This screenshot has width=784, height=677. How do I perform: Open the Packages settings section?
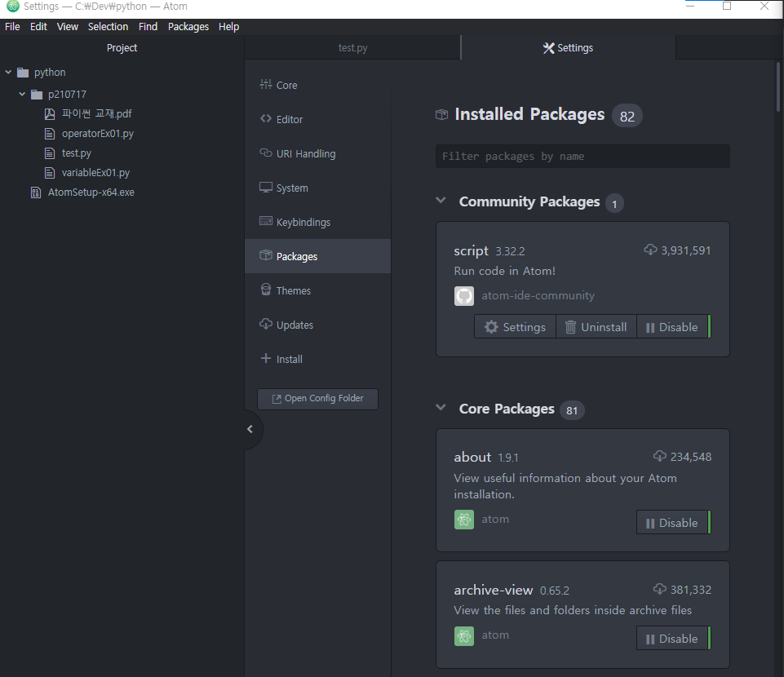(x=317, y=256)
